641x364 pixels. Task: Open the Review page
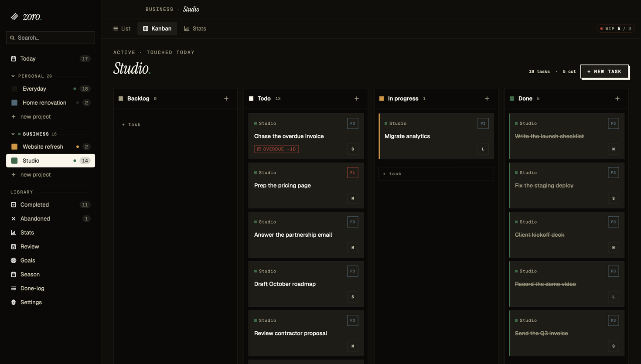click(51, 246)
